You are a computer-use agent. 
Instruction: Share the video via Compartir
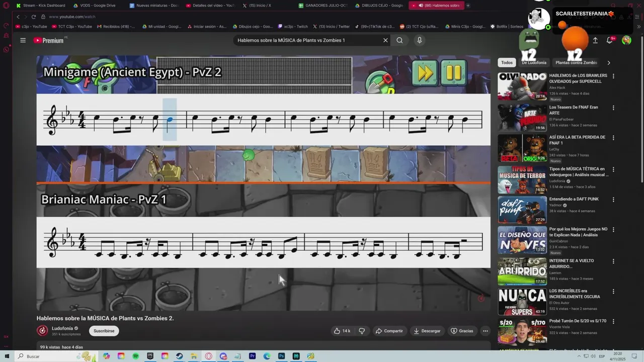[389, 331]
